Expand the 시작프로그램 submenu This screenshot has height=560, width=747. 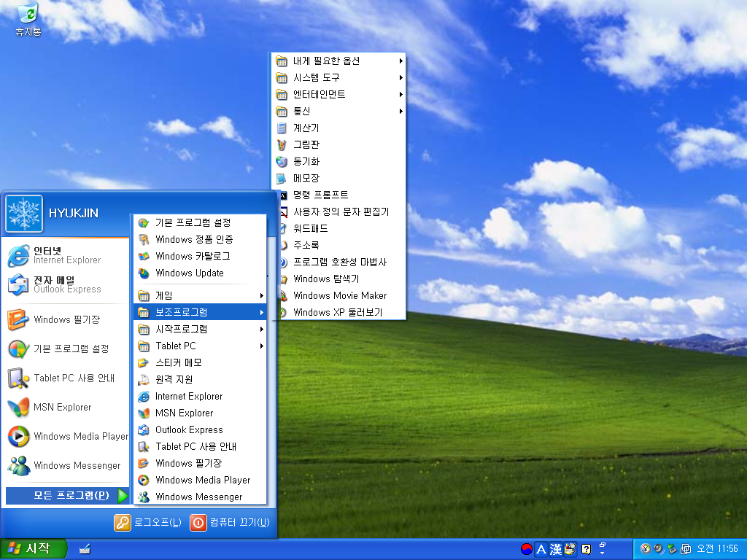pyautogui.click(x=200, y=329)
